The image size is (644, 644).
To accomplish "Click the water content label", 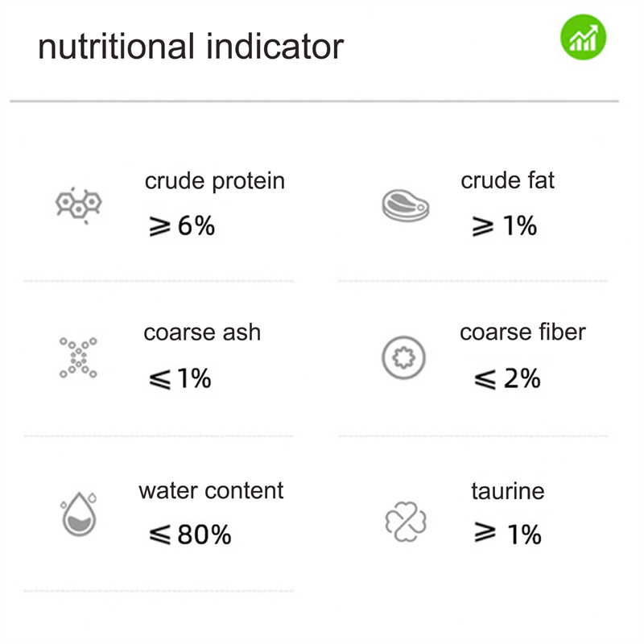I will (x=211, y=490).
